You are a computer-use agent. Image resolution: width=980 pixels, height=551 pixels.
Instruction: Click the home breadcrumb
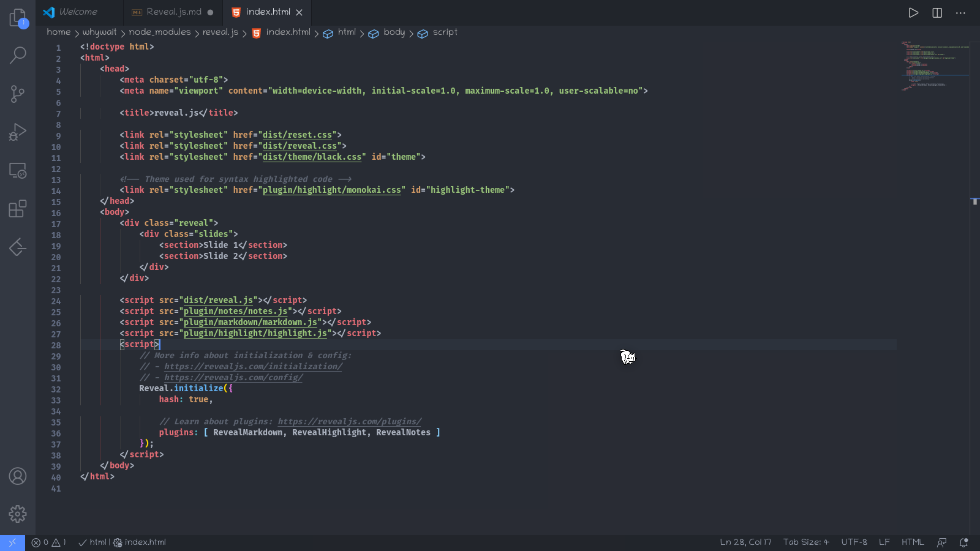click(59, 32)
